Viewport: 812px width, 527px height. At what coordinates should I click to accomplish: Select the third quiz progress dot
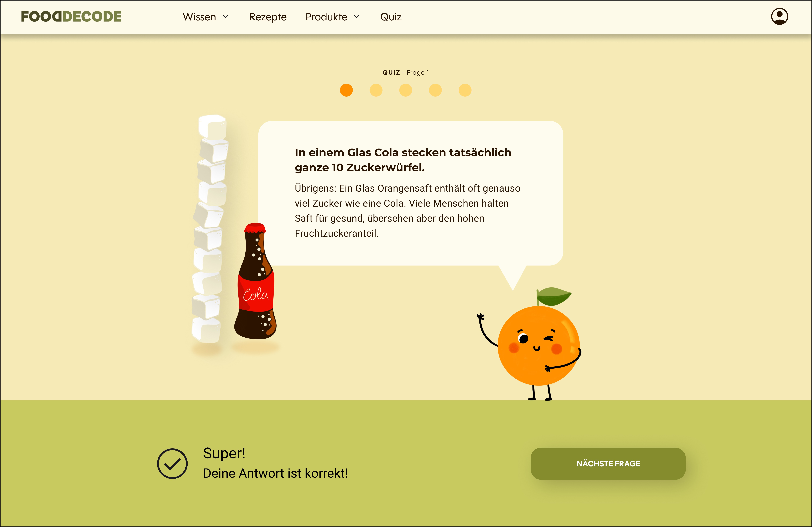tap(405, 90)
